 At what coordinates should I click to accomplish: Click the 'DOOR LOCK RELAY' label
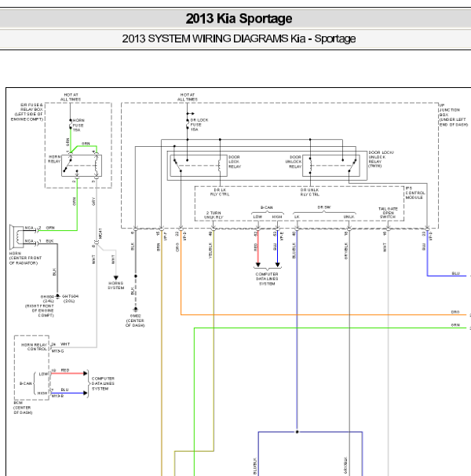(235, 162)
